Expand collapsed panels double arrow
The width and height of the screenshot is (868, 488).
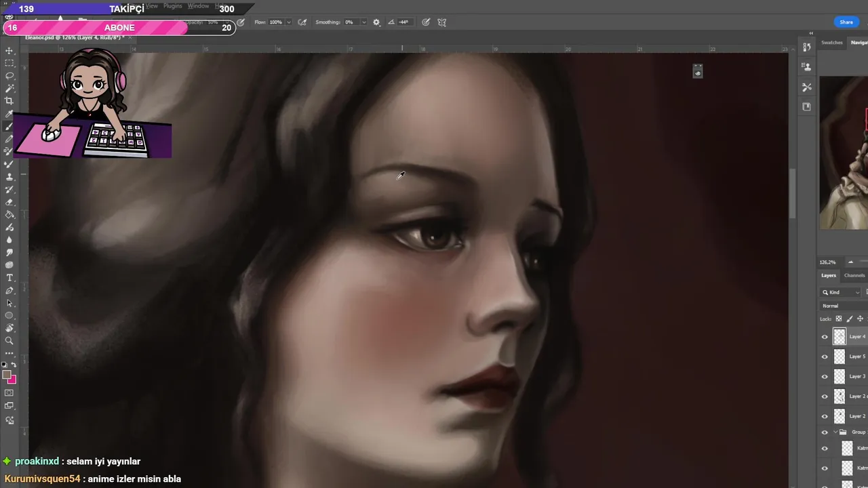point(811,33)
